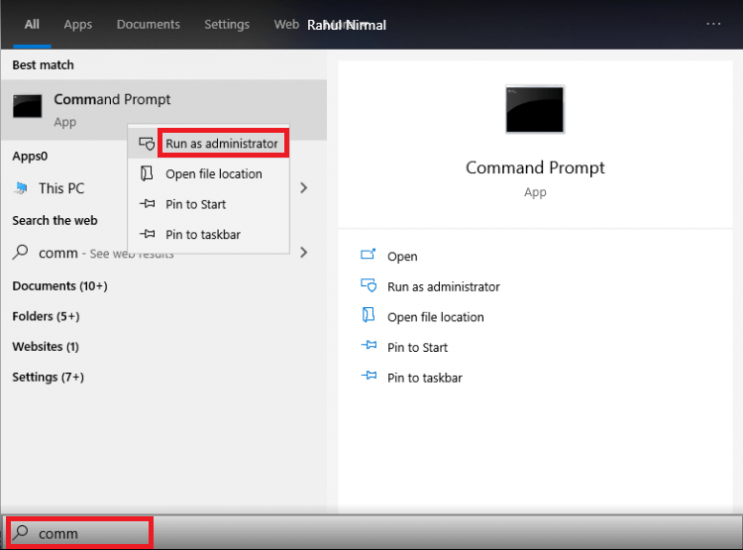Viewport: 743px width, 550px height.
Task: Click the large Command Prompt preview icon
Action: (x=535, y=109)
